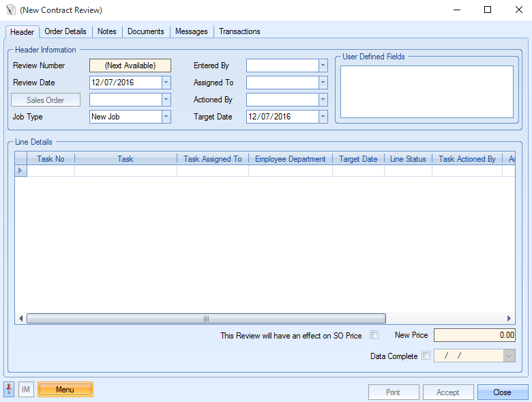Open the Review Date dropdown
Image resolution: width=532 pixels, height=402 pixels.
(166, 83)
